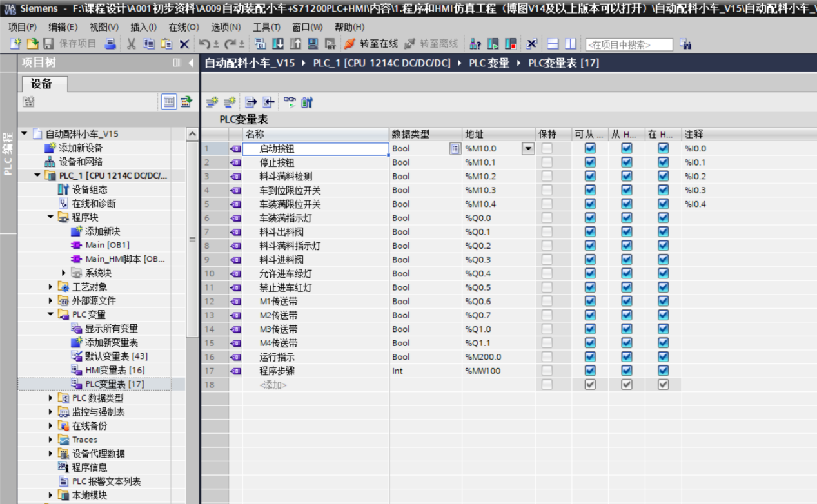Image resolution: width=817 pixels, height=504 pixels.
Task: Click the Start simulation icon
Action: click(x=313, y=44)
